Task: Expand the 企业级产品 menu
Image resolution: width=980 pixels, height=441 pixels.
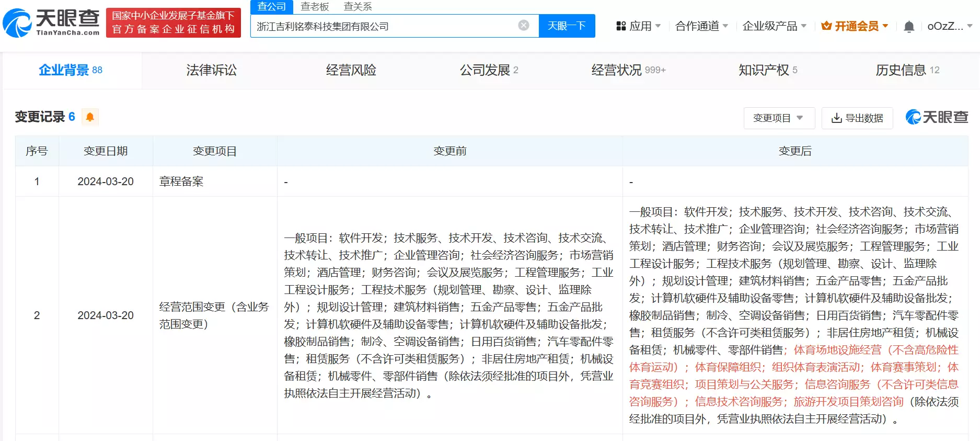Action: click(x=775, y=26)
